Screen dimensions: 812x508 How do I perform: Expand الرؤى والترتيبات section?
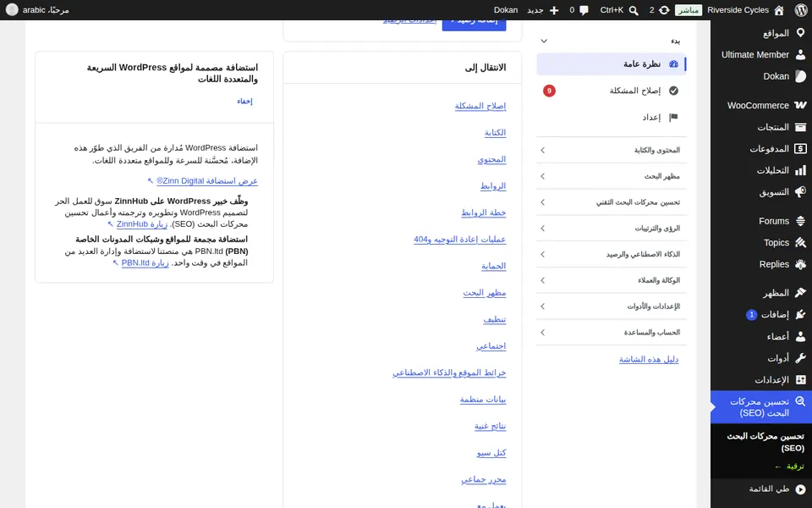pyautogui.click(x=612, y=228)
